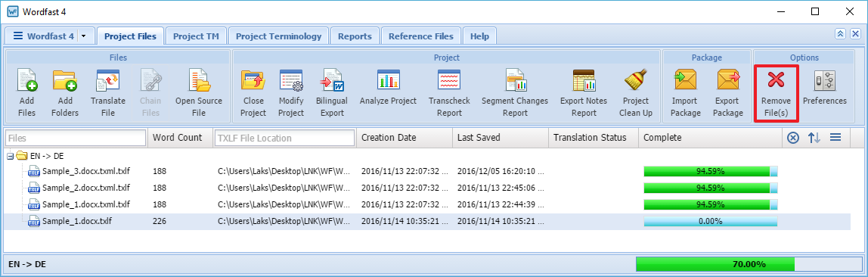
Task: Click the 2016/12/05 16:20:10 last saved value
Action: [x=501, y=171]
